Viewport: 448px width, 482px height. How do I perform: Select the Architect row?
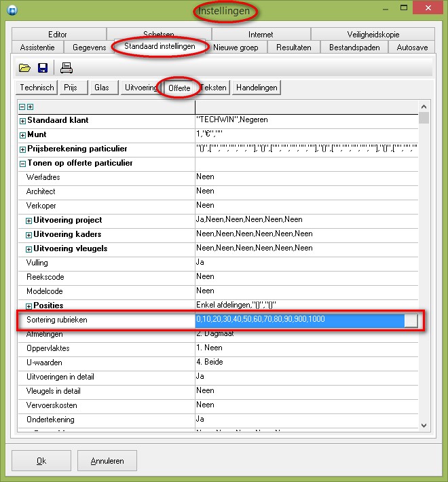click(218, 191)
